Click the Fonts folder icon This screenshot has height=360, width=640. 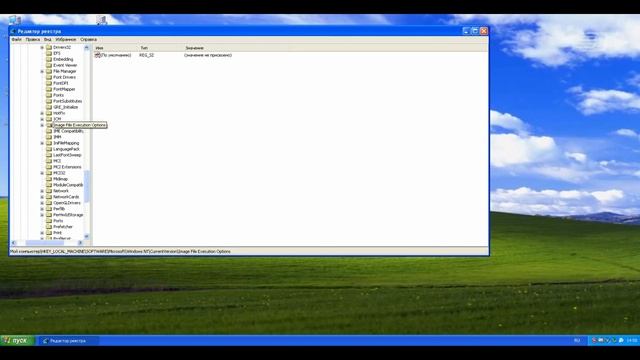tap(49, 95)
